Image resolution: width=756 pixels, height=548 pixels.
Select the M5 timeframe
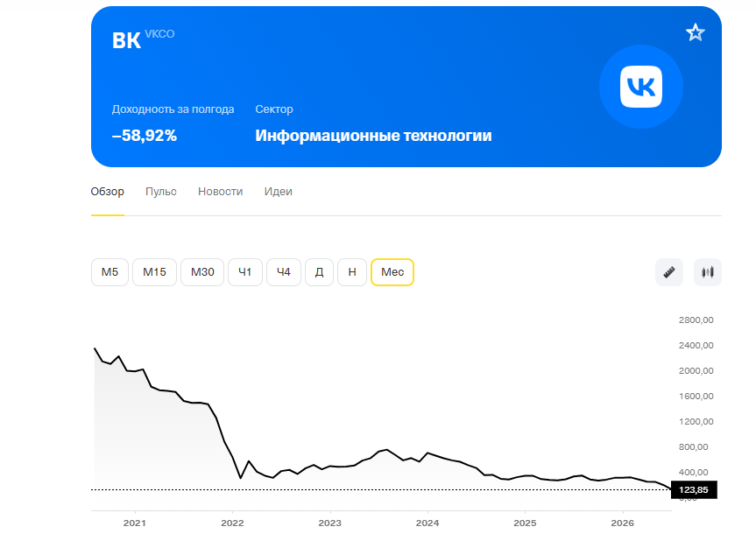(x=110, y=272)
